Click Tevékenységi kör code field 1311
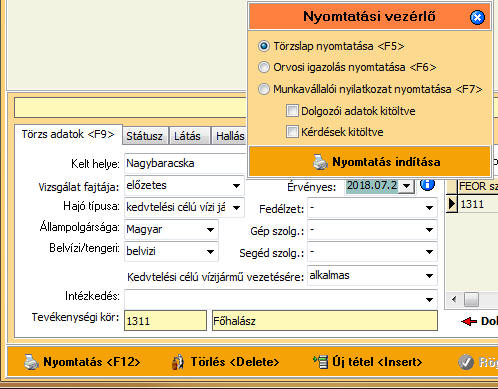Screen dimensions: 498x389 click(165, 321)
